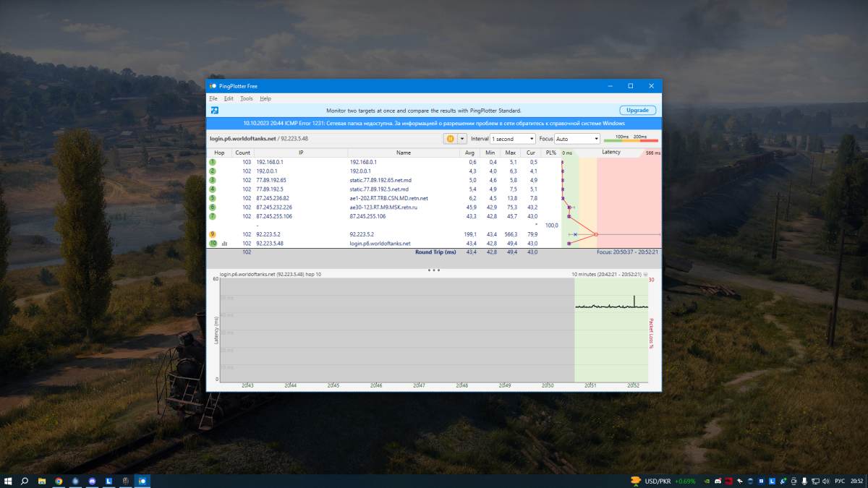Click the hop 6 green number icon
The image size is (868, 488).
(213, 207)
